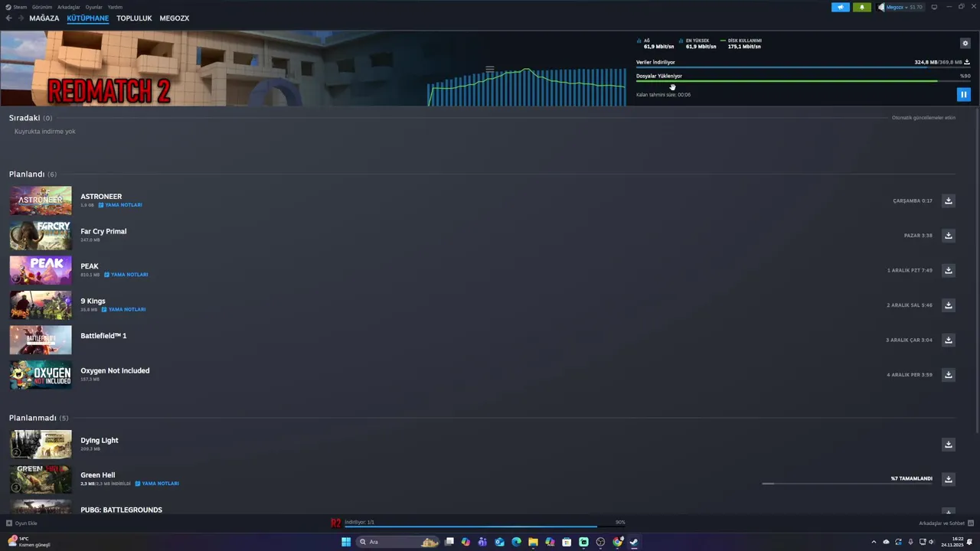This screenshot has height=551, width=980.
Task: Open the taskbar clock and date
Action: 952,542
